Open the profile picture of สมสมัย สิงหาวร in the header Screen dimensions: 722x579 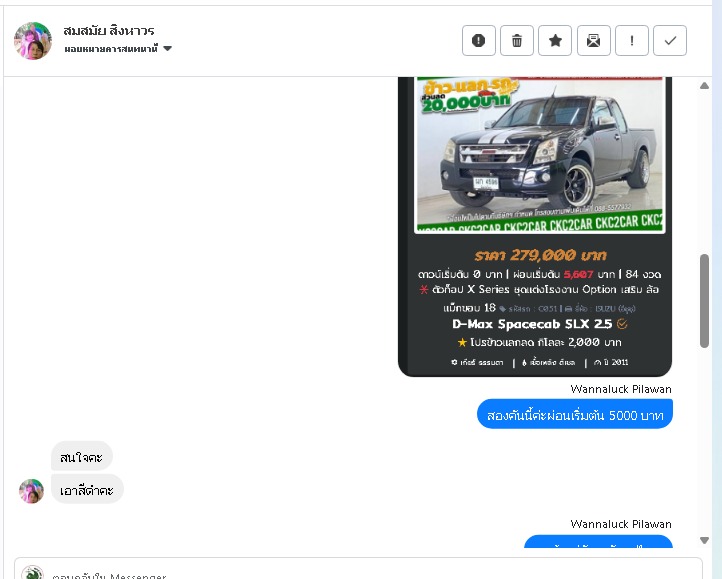33,41
